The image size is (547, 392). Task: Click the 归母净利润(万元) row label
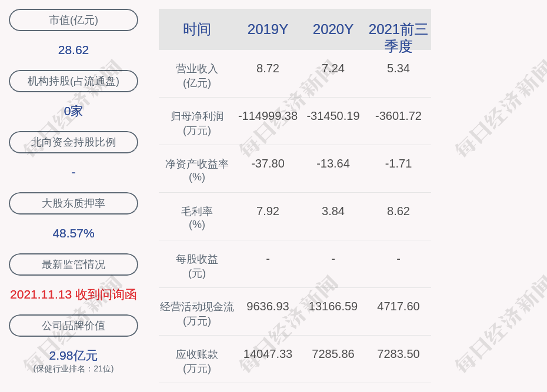pos(197,123)
